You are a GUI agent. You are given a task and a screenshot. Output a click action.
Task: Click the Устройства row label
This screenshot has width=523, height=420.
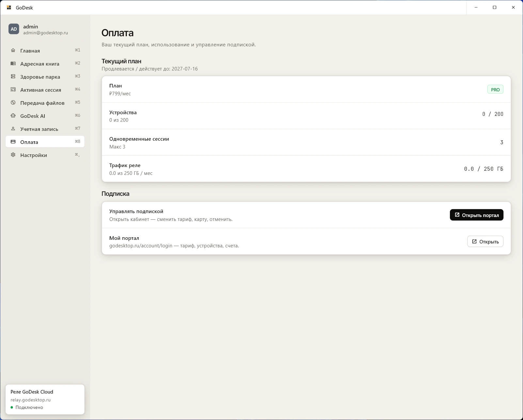[x=123, y=112]
